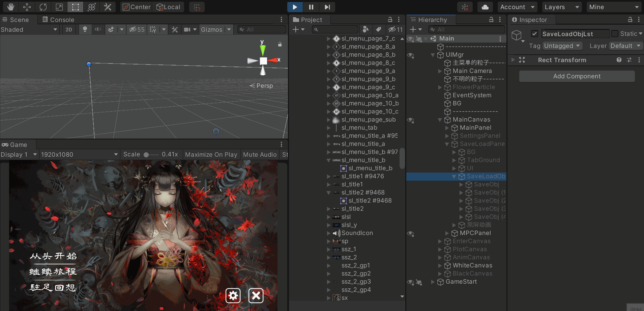Select the Move tool
Viewport: 644px width, 311px height.
click(27, 7)
